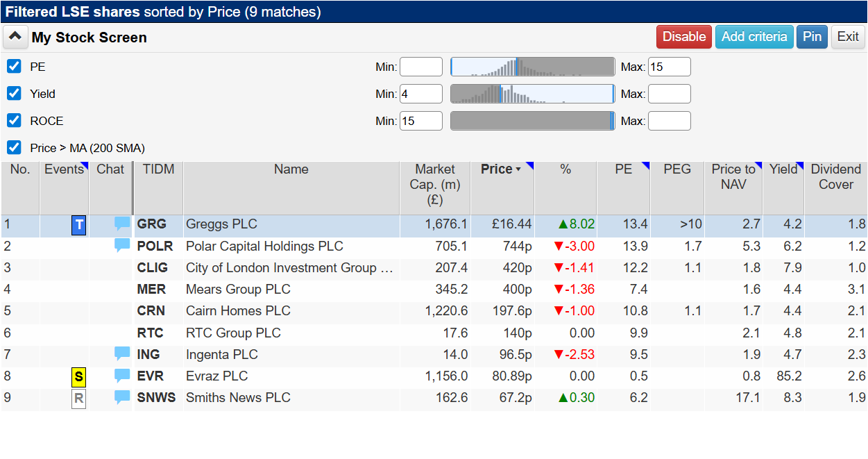Select the ING ticker
This screenshot has height=459, width=868.
(x=148, y=354)
